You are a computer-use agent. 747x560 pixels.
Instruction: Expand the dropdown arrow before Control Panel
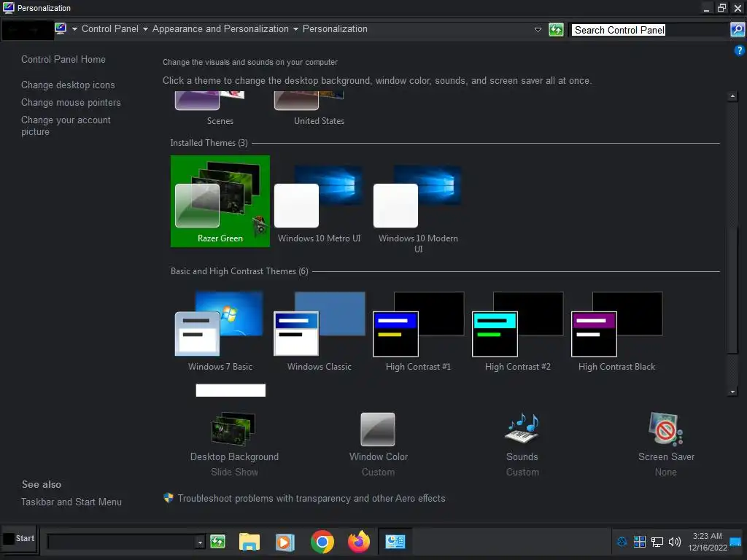(x=75, y=29)
